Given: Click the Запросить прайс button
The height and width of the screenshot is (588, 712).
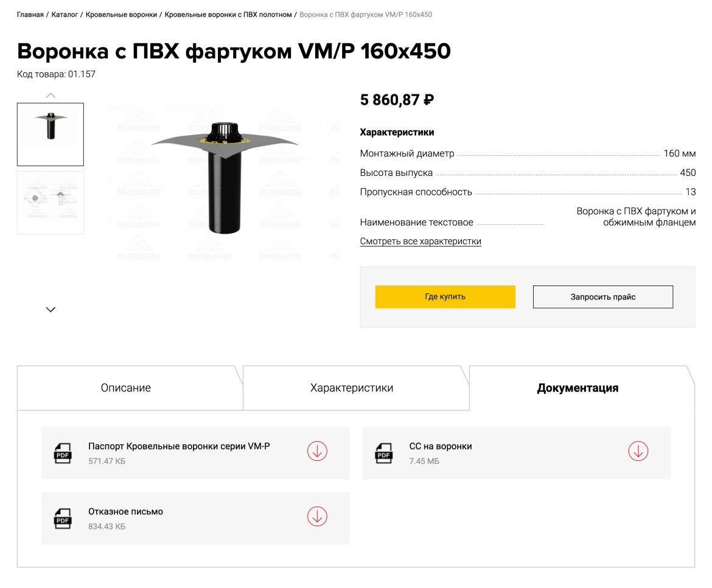Looking at the screenshot, I should point(603,297).
